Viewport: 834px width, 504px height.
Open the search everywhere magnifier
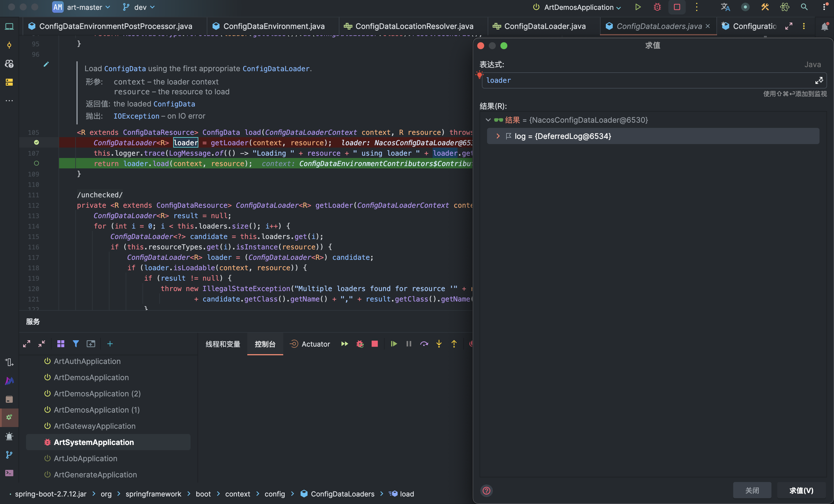point(804,7)
